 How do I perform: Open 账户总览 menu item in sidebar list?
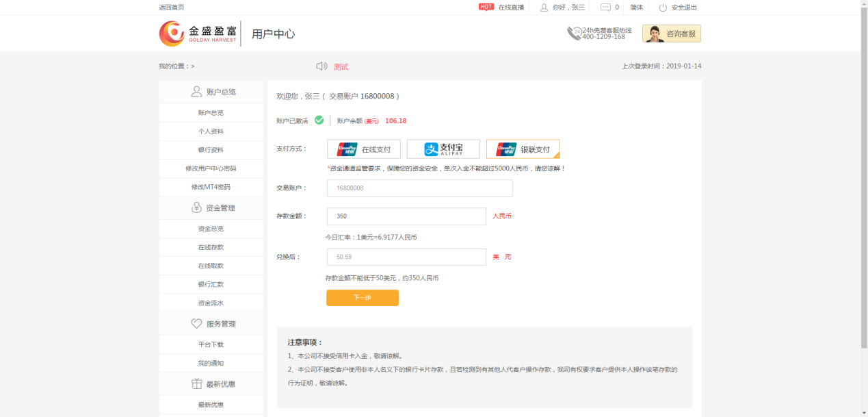tap(211, 113)
